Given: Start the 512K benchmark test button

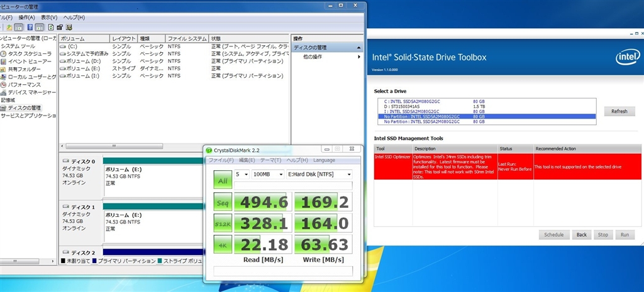Looking at the screenshot, I should [x=223, y=223].
